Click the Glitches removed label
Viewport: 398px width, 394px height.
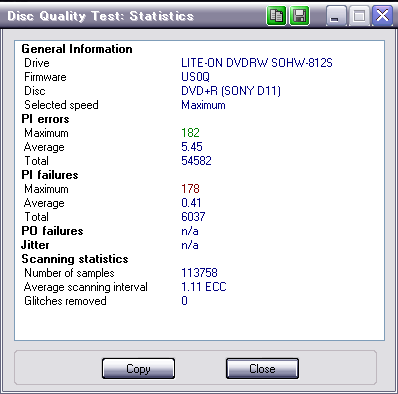(x=65, y=301)
